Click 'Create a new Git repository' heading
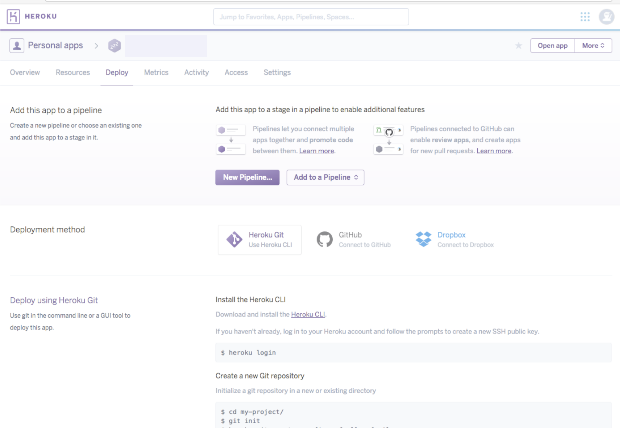The image size is (620, 428). [260, 376]
